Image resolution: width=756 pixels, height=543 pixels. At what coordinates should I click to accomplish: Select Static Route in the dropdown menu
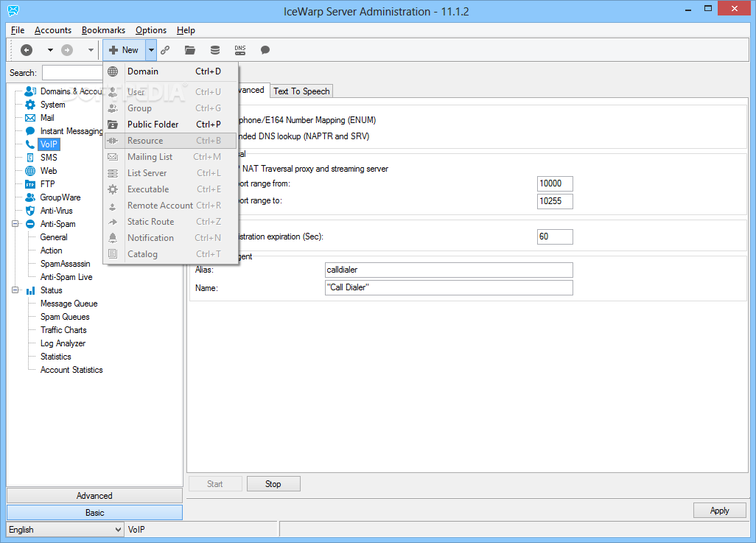point(171,222)
